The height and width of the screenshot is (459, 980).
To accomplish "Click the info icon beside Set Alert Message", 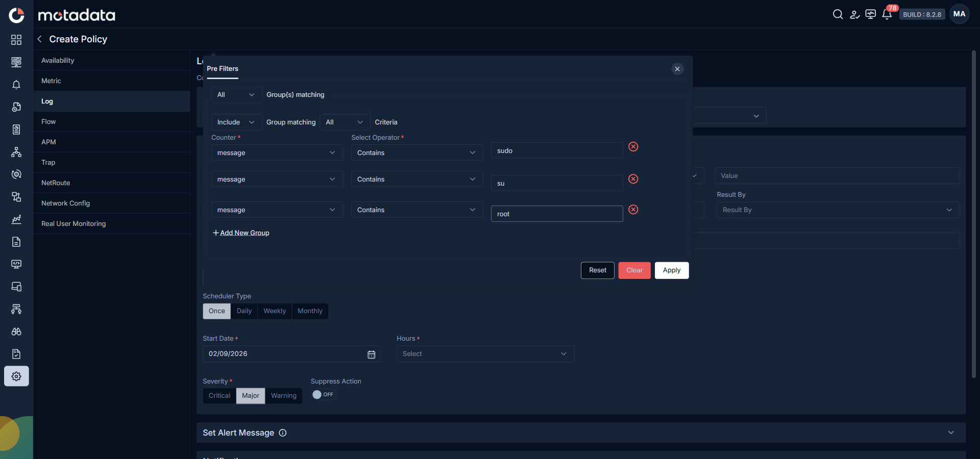I will pos(283,433).
